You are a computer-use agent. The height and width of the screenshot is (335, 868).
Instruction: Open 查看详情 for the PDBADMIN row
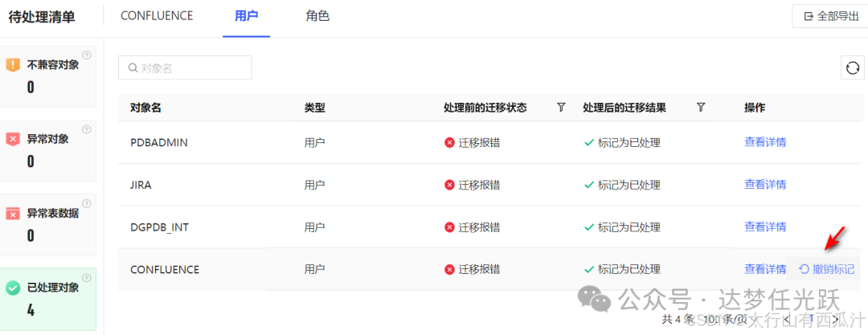(765, 142)
